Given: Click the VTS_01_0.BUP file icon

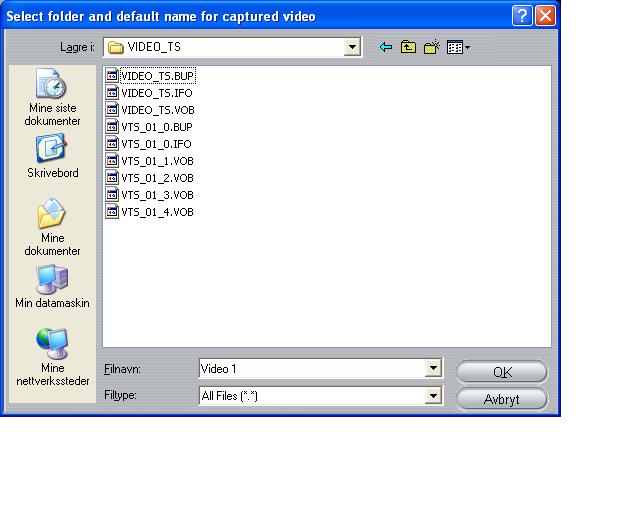Looking at the screenshot, I should [x=112, y=127].
